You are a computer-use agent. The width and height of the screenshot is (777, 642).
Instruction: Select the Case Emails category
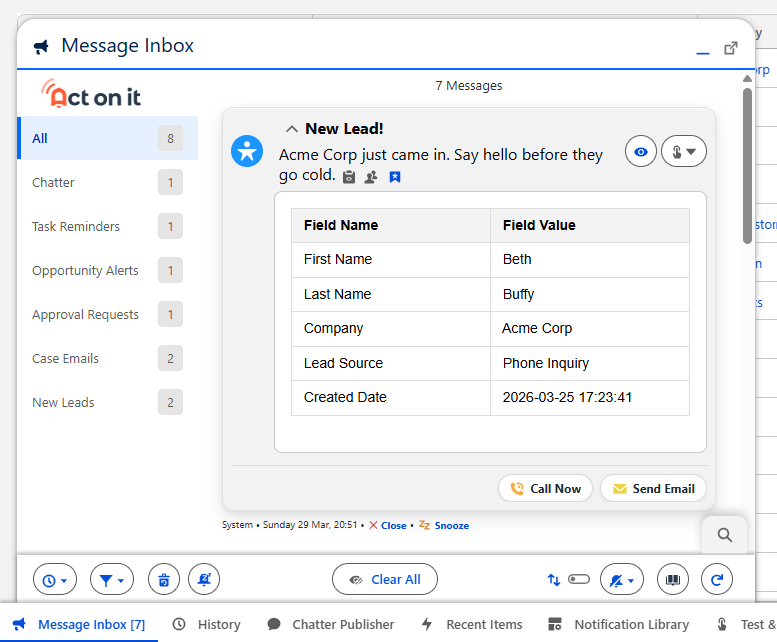[x=108, y=358]
